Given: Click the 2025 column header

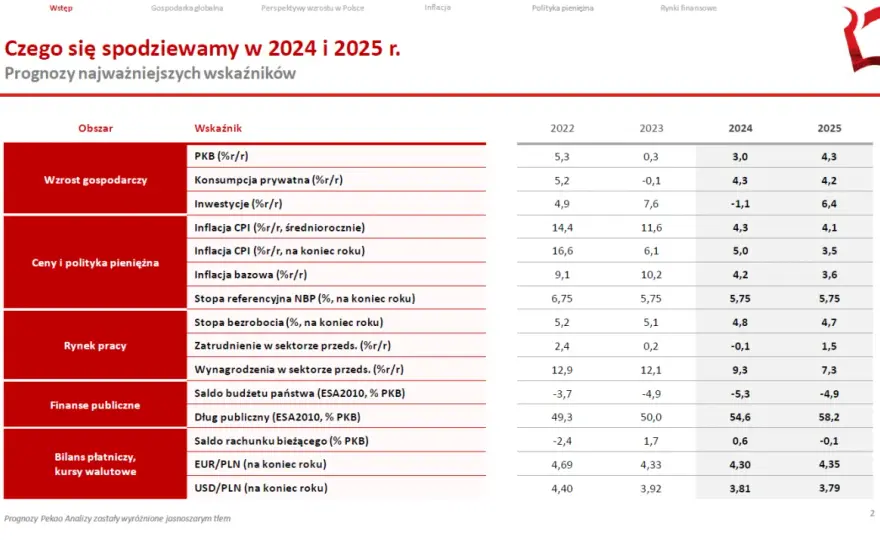Looking at the screenshot, I should click(x=829, y=128).
